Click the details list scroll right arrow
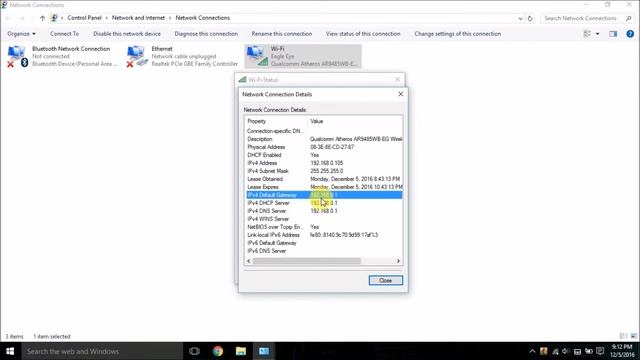This screenshot has height=360, width=640. [398, 261]
